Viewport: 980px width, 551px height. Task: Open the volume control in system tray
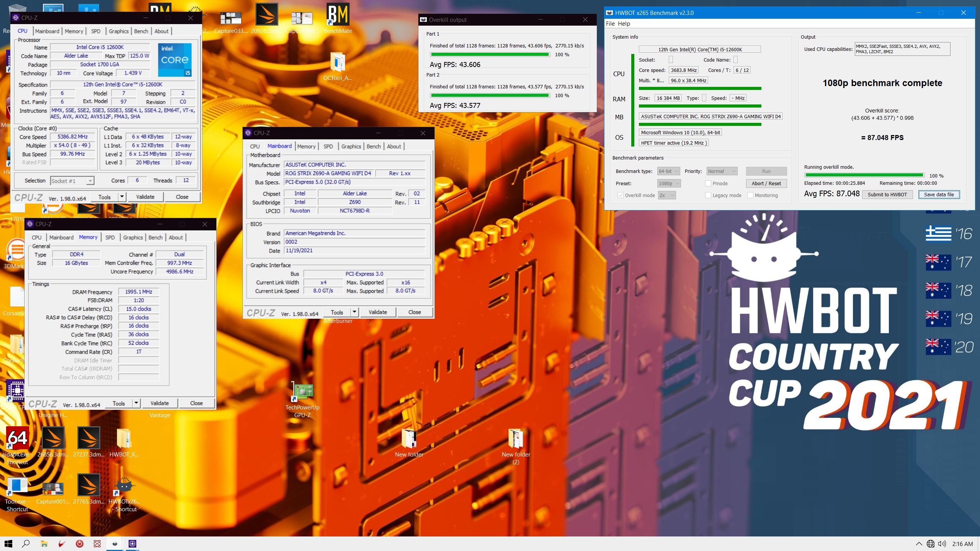pyautogui.click(x=942, y=544)
